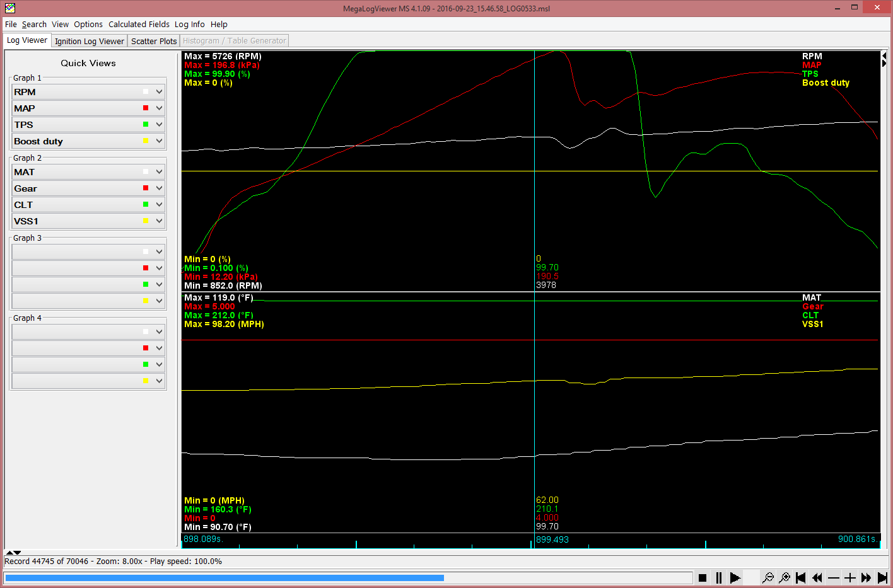Image resolution: width=893 pixels, height=588 pixels.
Task: Click the blue log position progress bar
Action: point(224,578)
